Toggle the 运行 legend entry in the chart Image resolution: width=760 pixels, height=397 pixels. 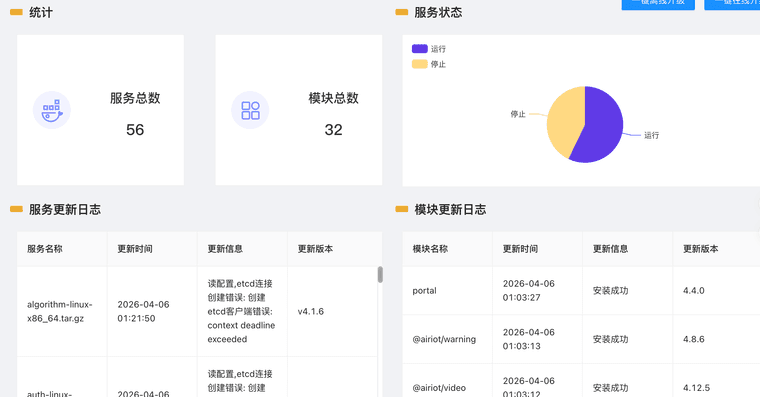(429, 49)
